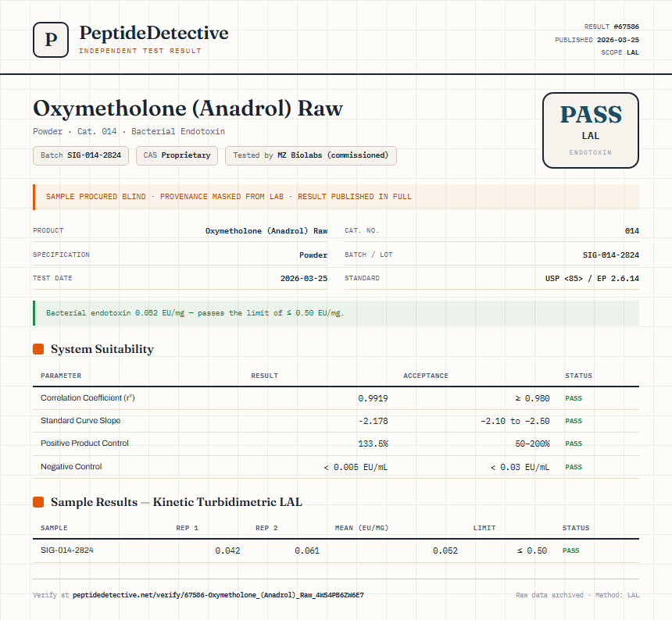
Task: Click the Standard Curve Slope row label
Action: tap(80, 420)
